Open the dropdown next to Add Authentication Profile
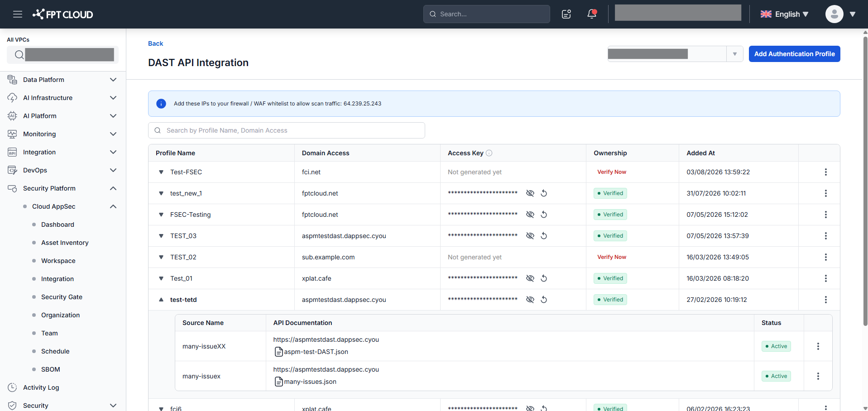This screenshot has width=868, height=411. pyautogui.click(x=735, y=54)
